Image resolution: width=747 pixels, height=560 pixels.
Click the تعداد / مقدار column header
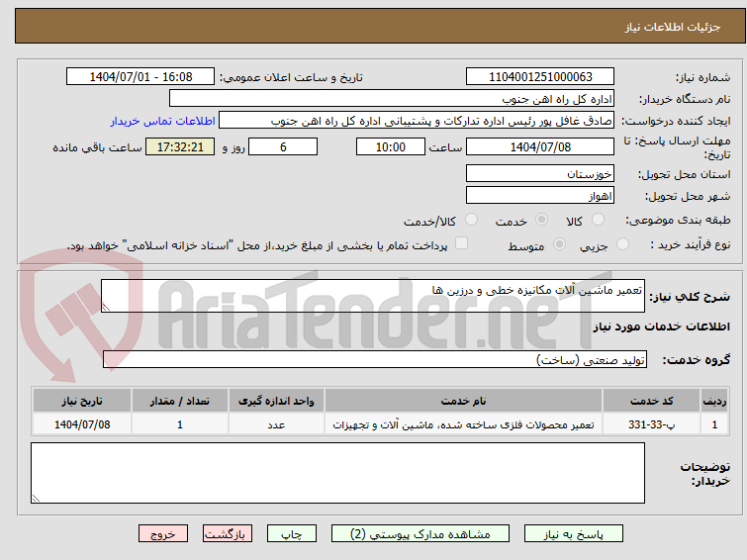pos(180,401)
